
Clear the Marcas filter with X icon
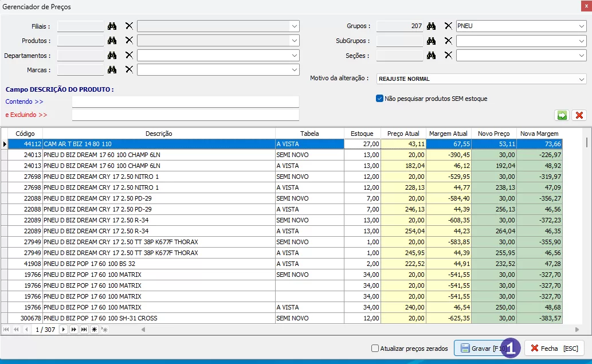pyautogui.click(x=129, y=70)
